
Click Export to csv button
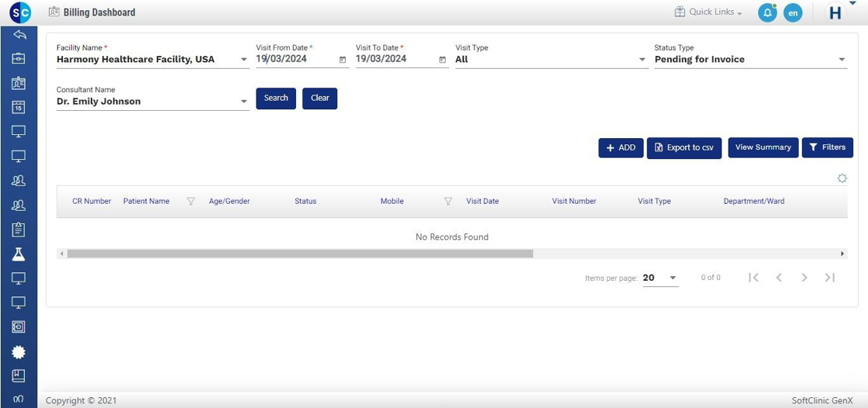tap(684, 147)
